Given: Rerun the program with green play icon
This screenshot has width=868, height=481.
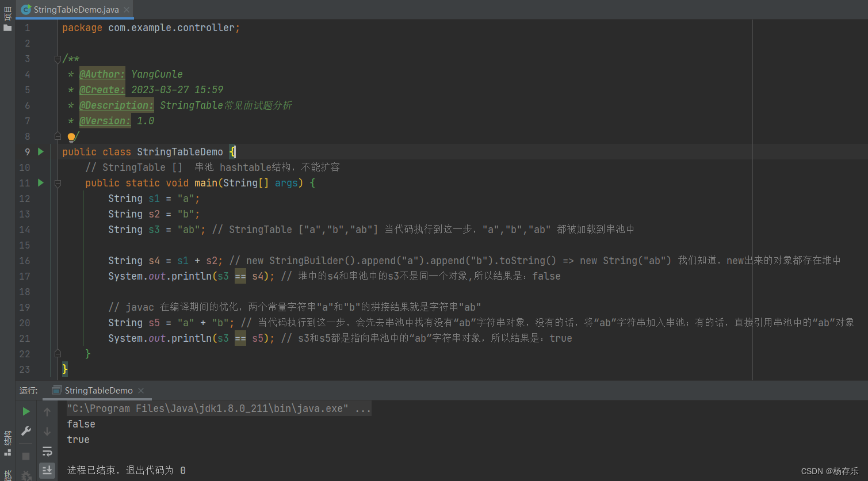Looking at the screenshot, I should (x=25, y=411).
